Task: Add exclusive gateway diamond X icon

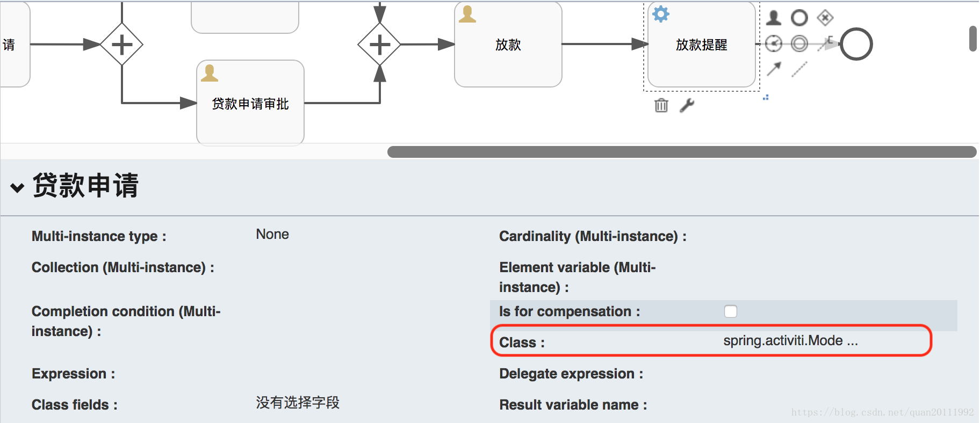Action: (x=825, y=18)
